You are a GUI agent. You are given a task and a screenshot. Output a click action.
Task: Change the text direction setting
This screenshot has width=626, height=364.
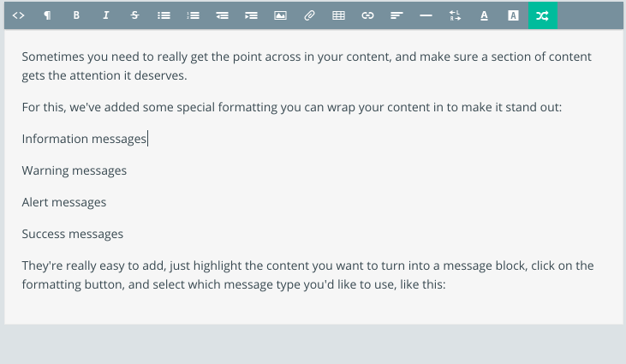pos(455,15)
